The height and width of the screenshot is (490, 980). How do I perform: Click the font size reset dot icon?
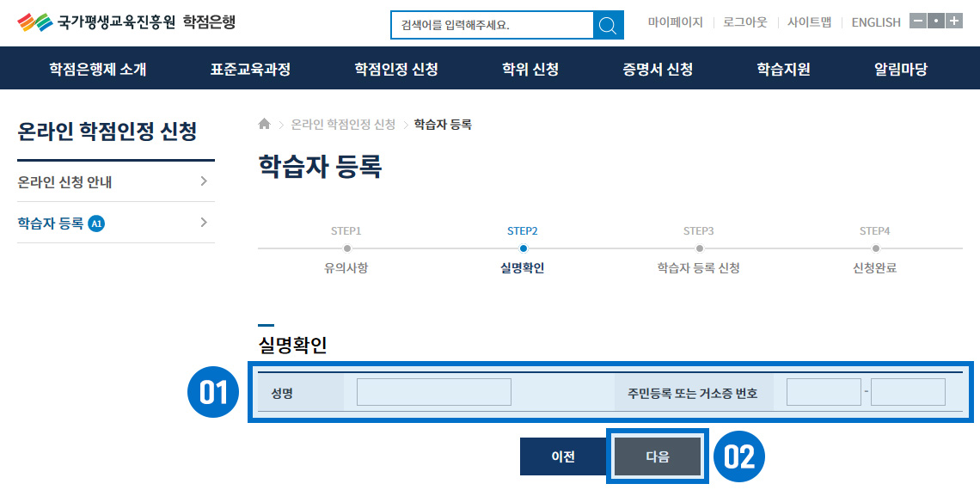click(x=935, y=21)
